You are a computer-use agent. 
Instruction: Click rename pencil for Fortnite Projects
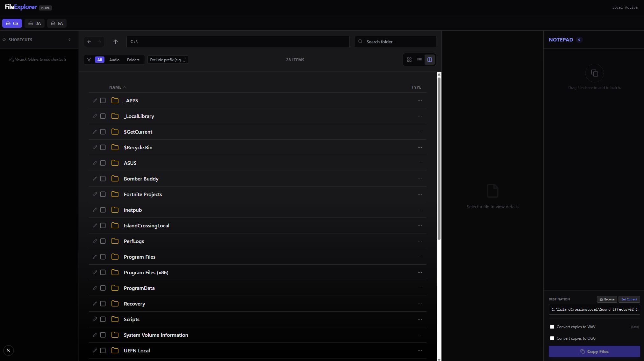[x=95, y=194]
